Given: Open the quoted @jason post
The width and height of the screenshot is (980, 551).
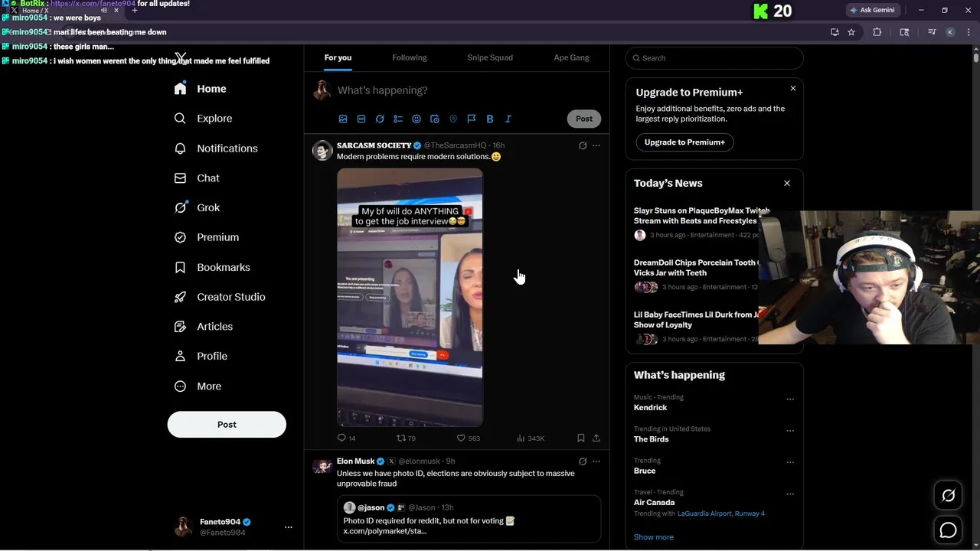Looking at the screenshot, I should point(469,520).
